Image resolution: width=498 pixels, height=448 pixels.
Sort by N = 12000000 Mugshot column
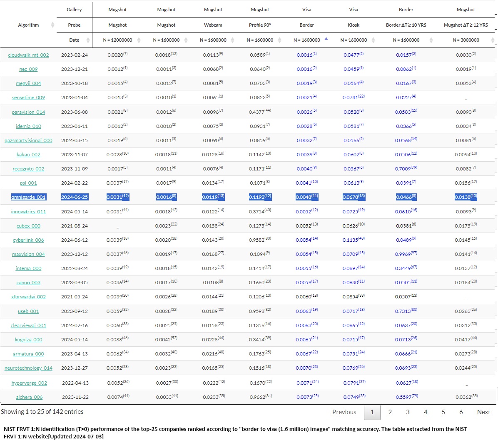pyautogui.click(x=139, y=40)
